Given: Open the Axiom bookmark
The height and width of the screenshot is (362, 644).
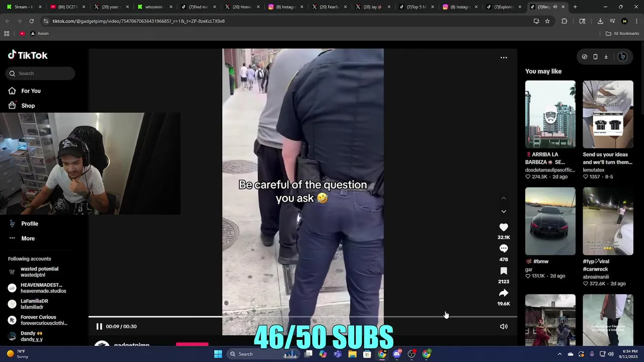Looking at the screenshot, I should coord(40,34).
